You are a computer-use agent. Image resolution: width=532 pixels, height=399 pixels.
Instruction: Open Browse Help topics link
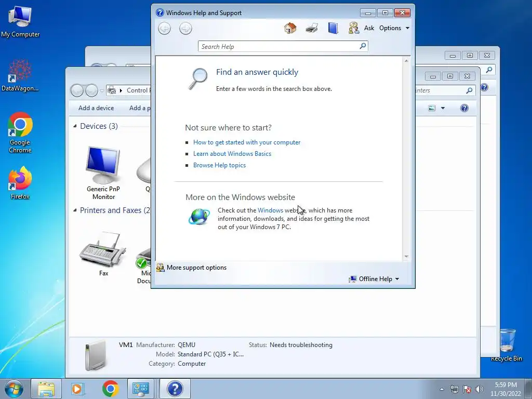219,165
